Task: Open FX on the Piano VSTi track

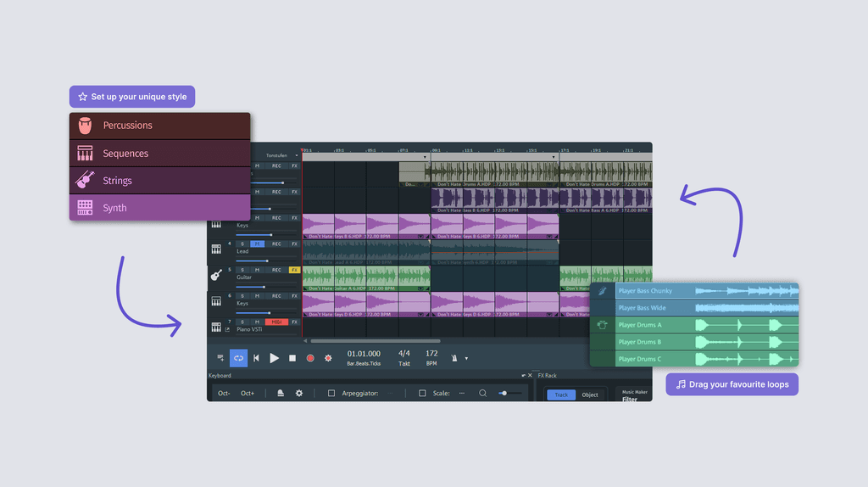Action: 294,322
